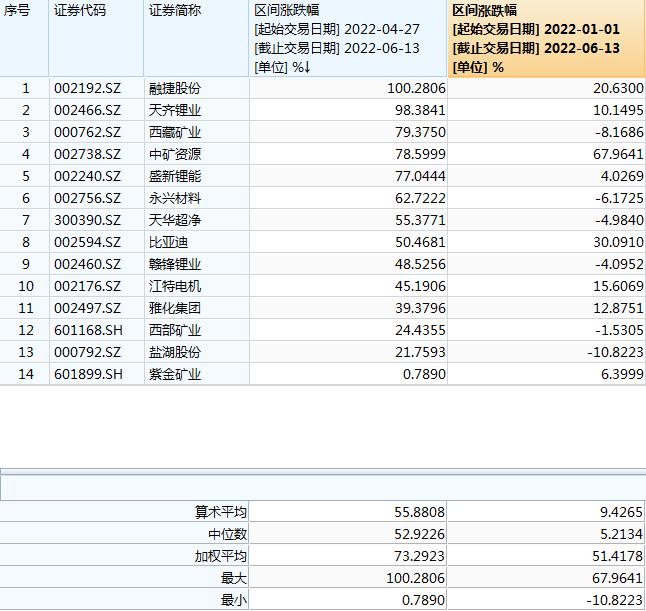
Task: Select stock code 601899.SH
Action: pos(88,374)
